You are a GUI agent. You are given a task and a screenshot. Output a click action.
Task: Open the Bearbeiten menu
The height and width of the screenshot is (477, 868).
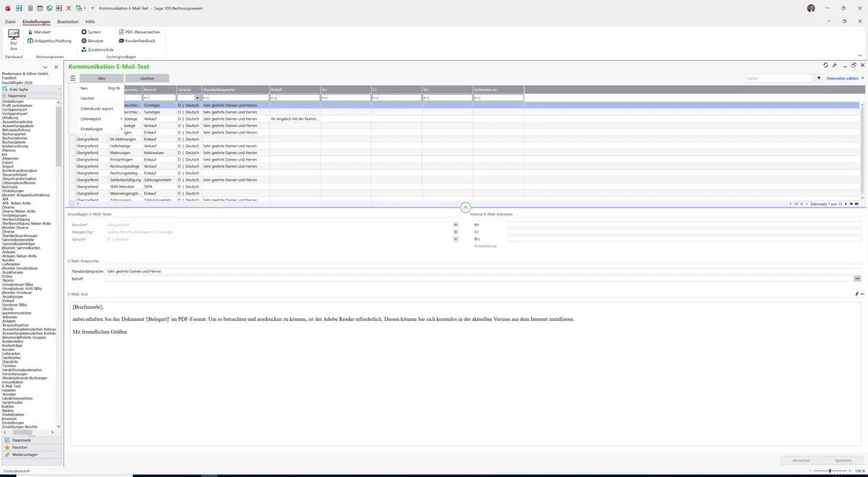[x=68, y=22]
